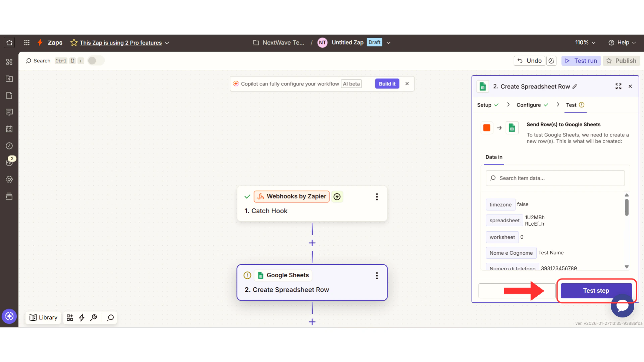Expand the side panel to fullscreen

point(618,86)
